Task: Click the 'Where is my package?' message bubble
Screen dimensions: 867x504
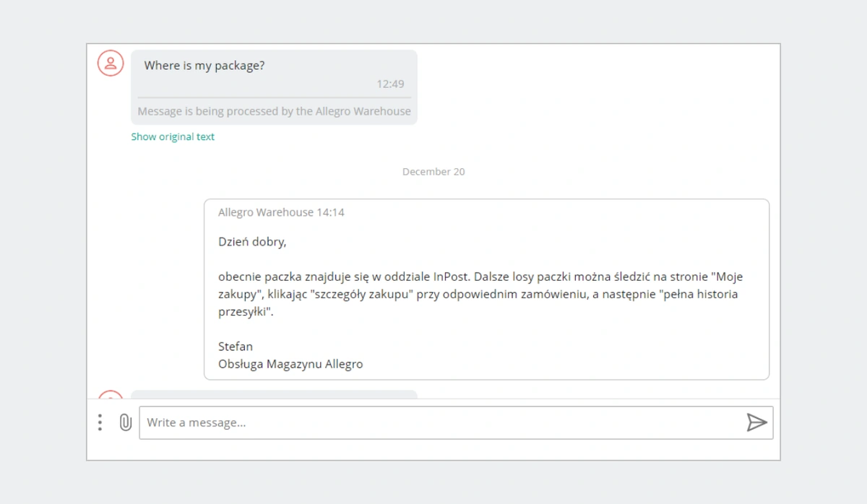Action: (x=274, y=87)
